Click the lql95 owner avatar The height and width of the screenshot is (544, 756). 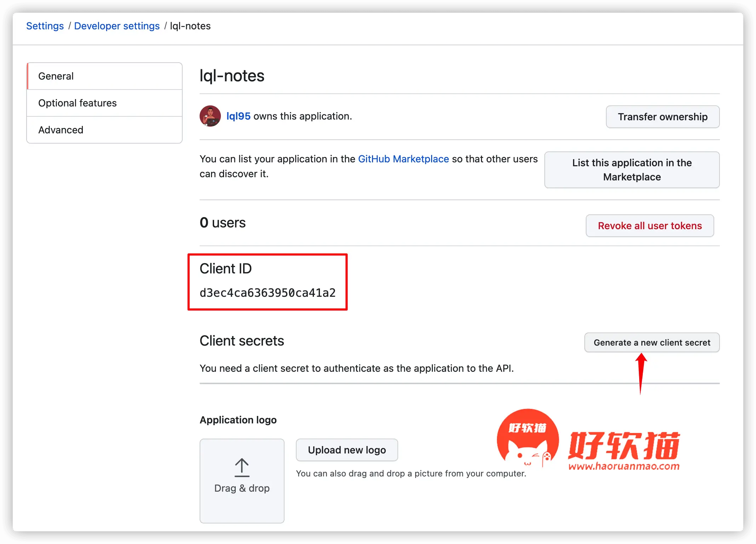(x=210, y=116)
